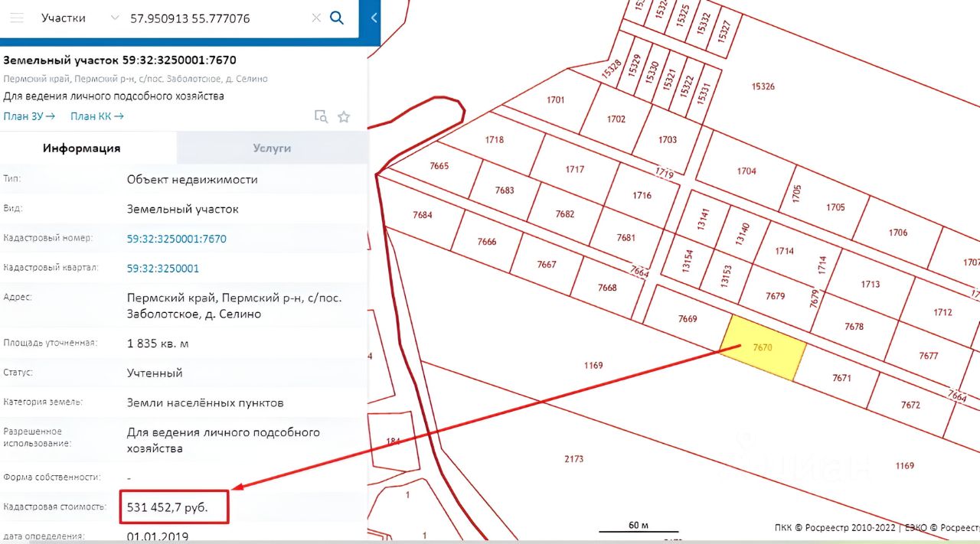Click parcel 7672 on the map

tap(910, 405)
